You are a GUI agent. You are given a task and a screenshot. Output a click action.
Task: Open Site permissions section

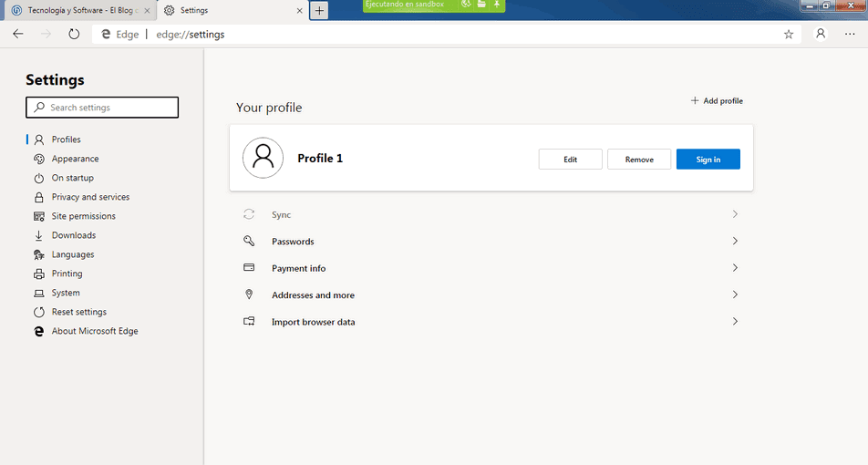(84, 216)
